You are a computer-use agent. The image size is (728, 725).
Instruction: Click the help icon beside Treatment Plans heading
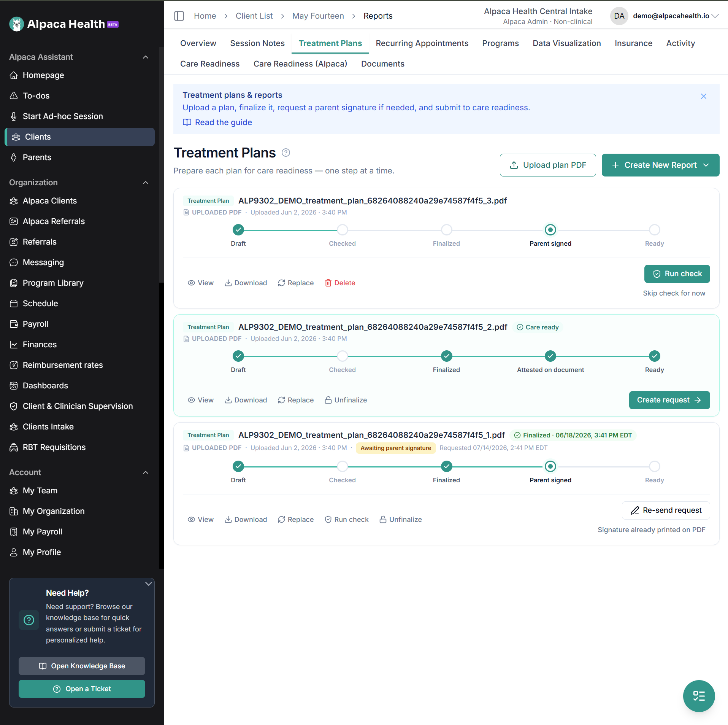pyautogui.click(x=286, y=153)
